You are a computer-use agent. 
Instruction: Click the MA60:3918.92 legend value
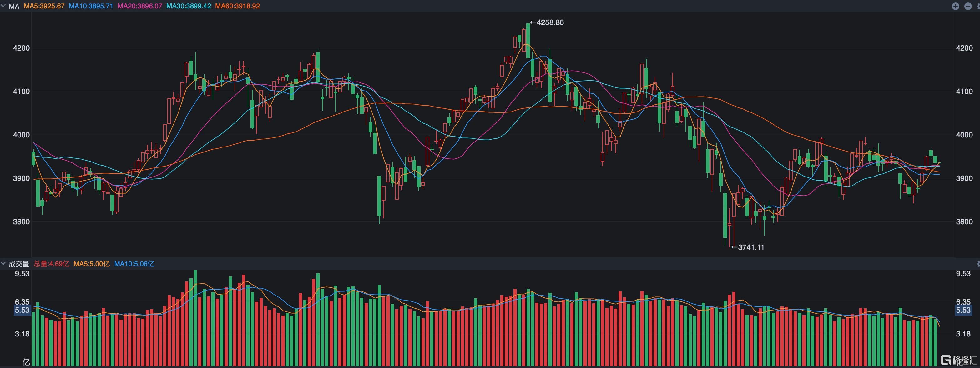click(x=237, y=7)
